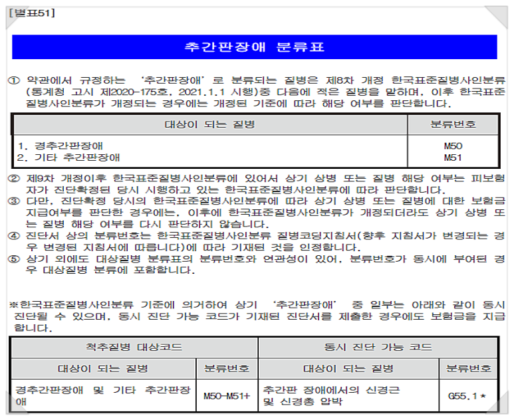
Task: Select the 추간판장애 분류표 title banner
Action: click(x=255, y=47)
